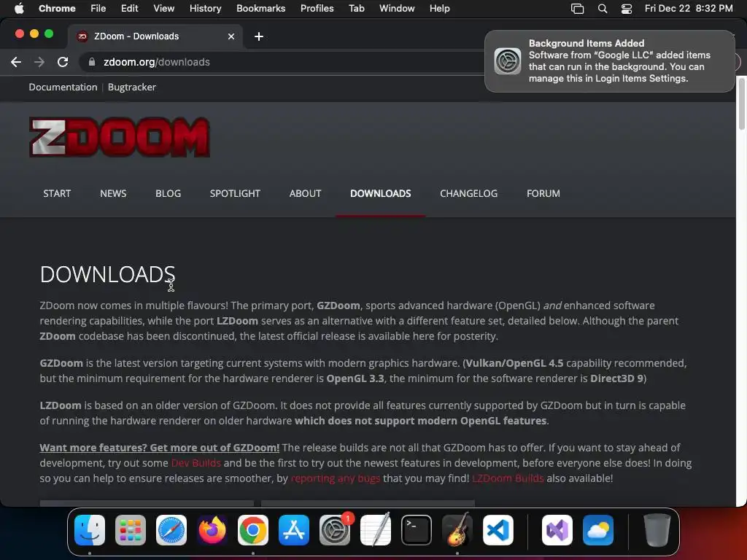Follow the Dev Builds link
747x560 pixels.
pyautogui.click(x=196, y=463)
